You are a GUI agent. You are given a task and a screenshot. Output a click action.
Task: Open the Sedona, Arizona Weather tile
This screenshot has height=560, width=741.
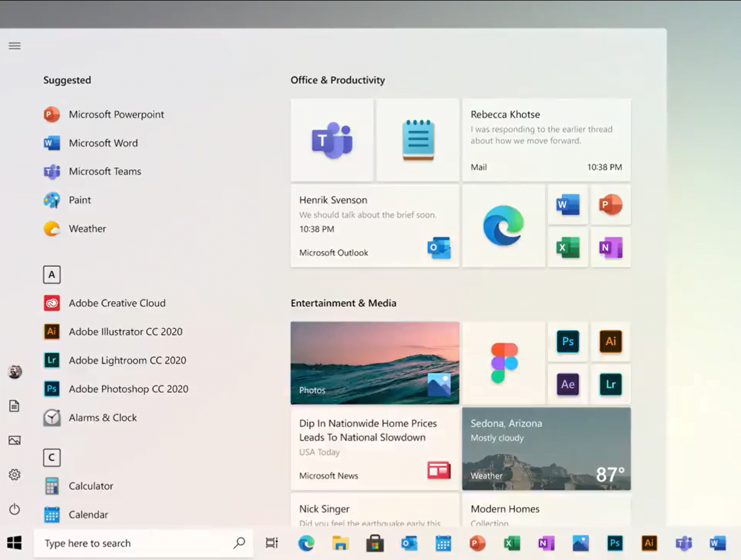click(x=546, y=449)
